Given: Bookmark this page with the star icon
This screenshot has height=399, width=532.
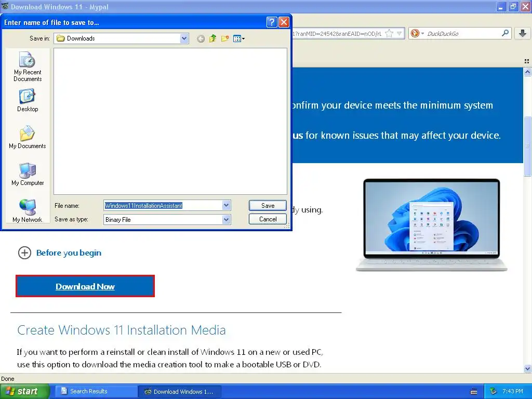Looking at the screenshot, I should pyautogui.click(x=389, y=33).
